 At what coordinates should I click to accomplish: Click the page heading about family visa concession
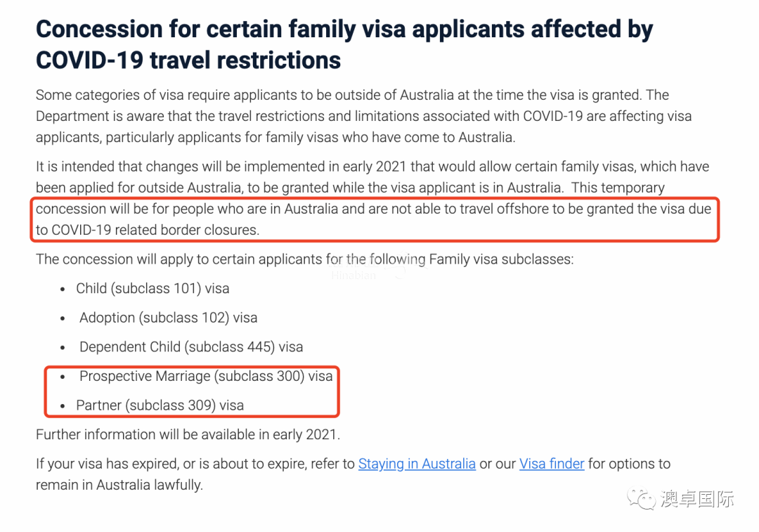tap(344, 44)
